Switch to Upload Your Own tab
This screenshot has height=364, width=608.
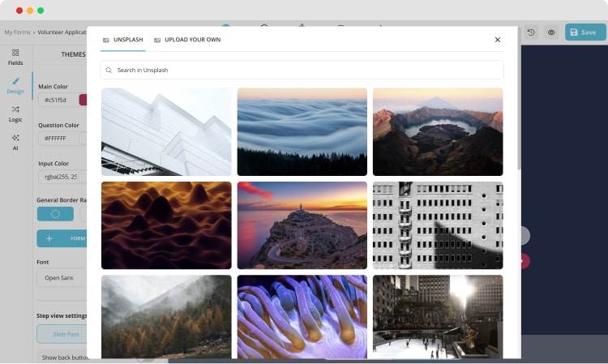point(187,40)
